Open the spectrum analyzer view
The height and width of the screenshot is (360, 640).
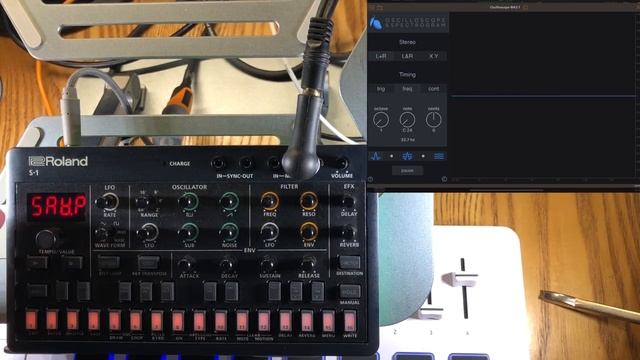[x=407, y=156]
